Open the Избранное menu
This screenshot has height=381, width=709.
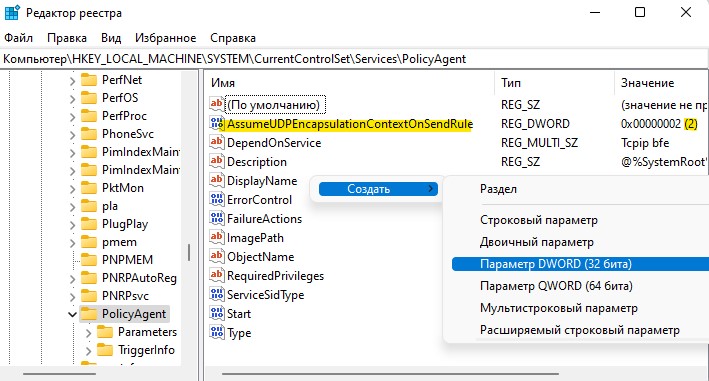pyautogui.click(x=165, y=38)
